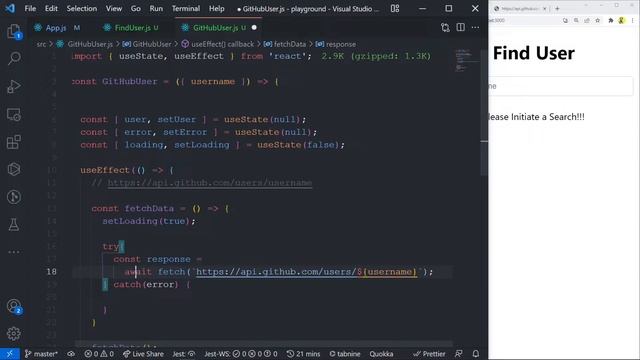Open browser extensions puzzle icon
The image size is (640, 360).
tap(611, 20)
